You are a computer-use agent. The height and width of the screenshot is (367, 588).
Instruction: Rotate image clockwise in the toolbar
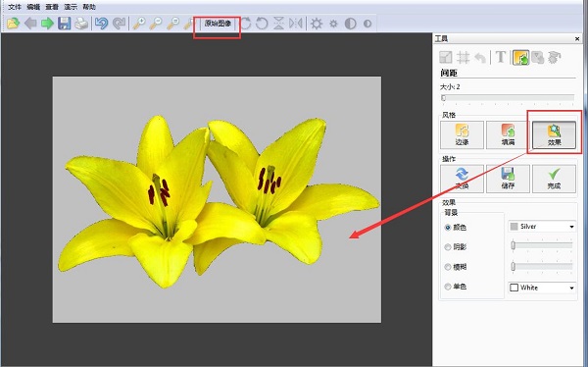coord(246,24)
